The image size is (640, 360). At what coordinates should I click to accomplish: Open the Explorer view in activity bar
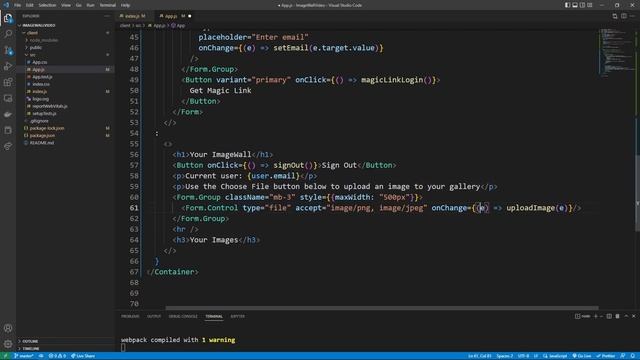(8, 18)
